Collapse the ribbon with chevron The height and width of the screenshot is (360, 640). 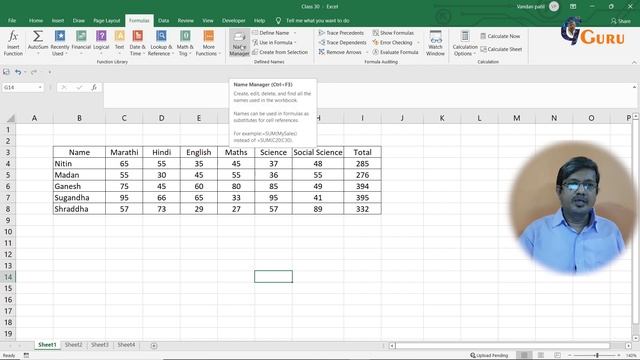pos(634,62)
